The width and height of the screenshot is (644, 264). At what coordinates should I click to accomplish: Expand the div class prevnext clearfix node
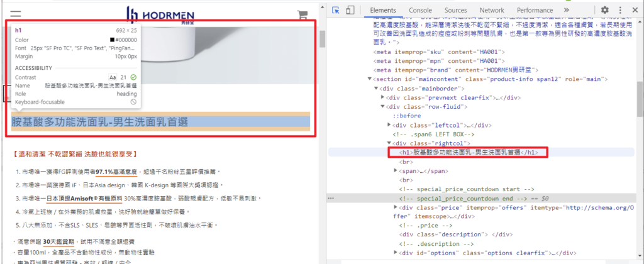click(384, 97)
